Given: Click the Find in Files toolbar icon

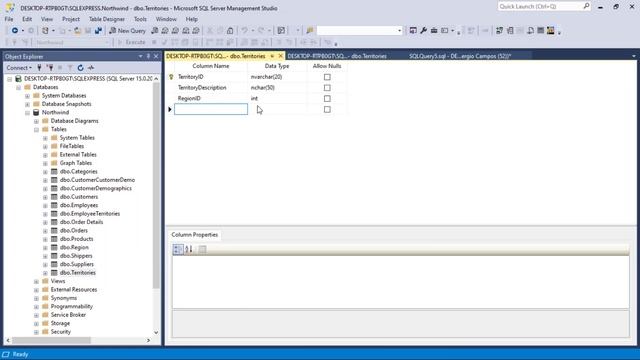Looking at the screenshot, I should (310, 31).
